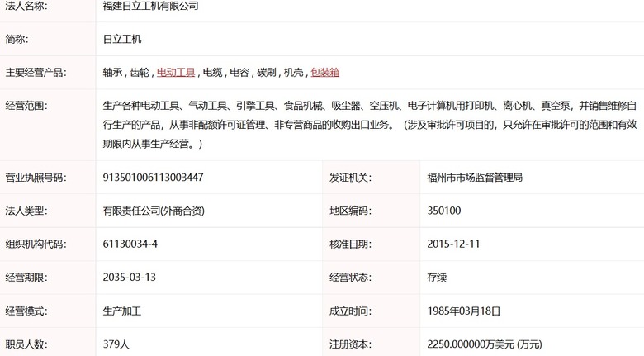Click the 法人名称 field label

coord(26,6)
